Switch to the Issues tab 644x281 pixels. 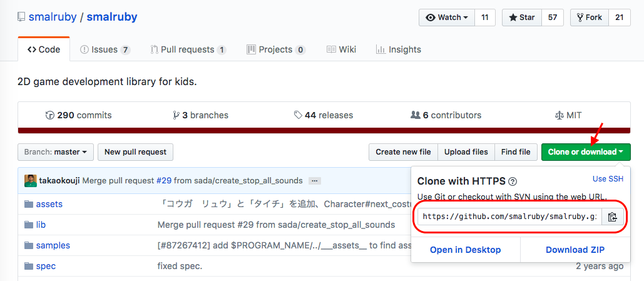click(105, 49)
